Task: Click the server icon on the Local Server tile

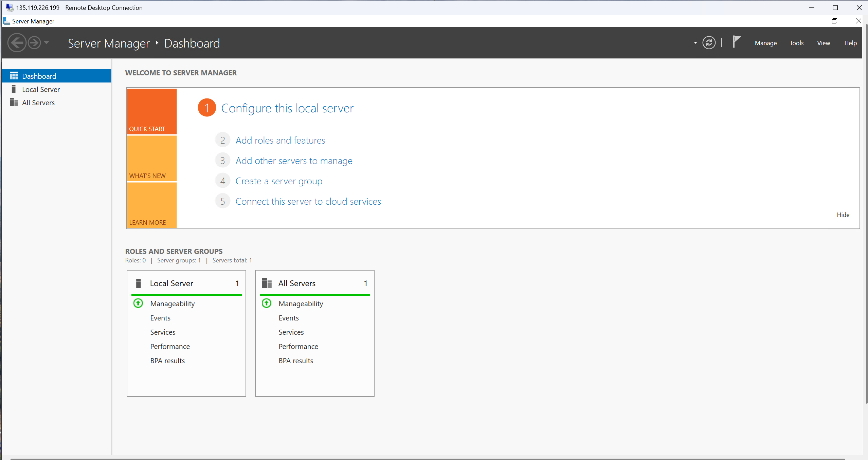Action: click(x=138, y=283)
